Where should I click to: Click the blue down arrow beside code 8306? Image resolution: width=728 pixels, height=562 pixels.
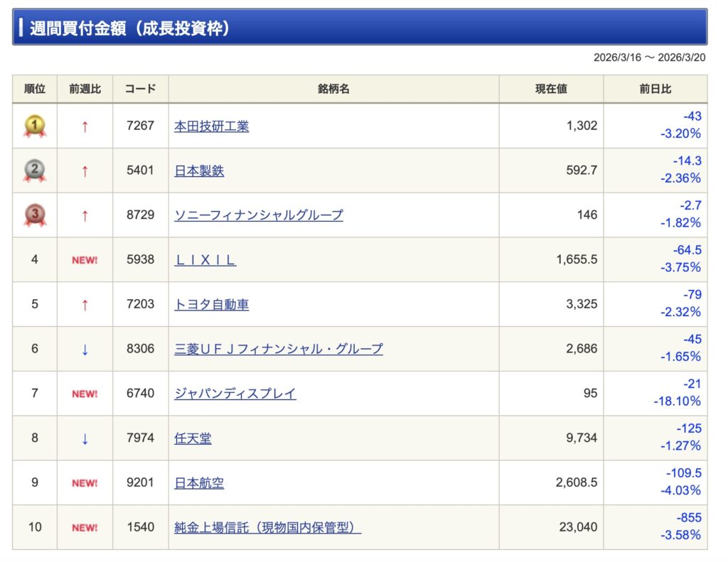coord(85,350)
